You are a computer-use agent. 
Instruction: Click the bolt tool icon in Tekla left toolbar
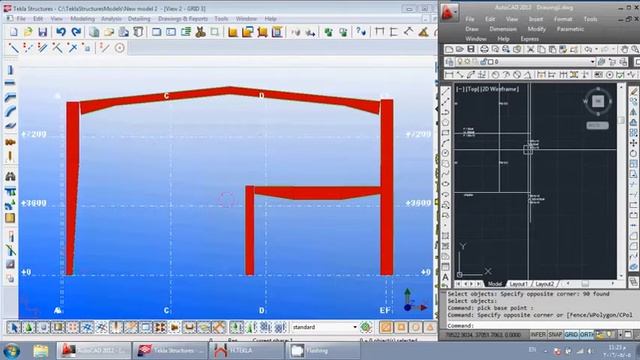[x=10, y=142]
